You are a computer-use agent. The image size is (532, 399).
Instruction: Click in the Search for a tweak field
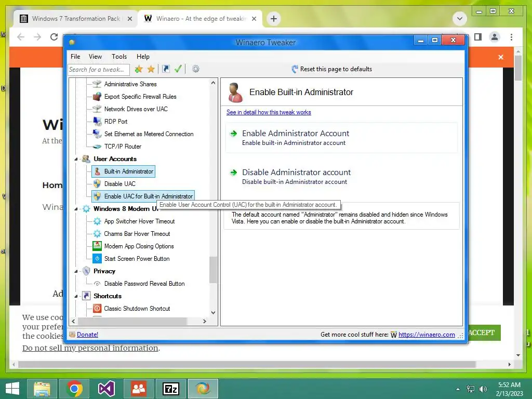tap(98, 70)
